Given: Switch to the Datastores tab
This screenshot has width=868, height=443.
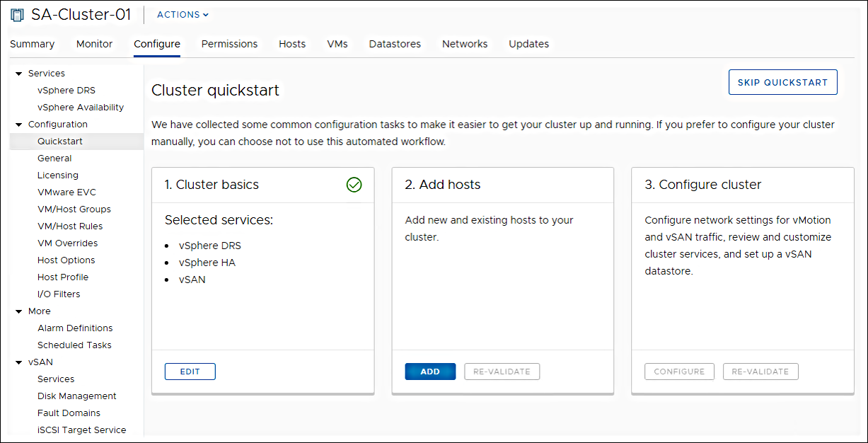Looking at the screenshot, I should [x=395, y=44].
